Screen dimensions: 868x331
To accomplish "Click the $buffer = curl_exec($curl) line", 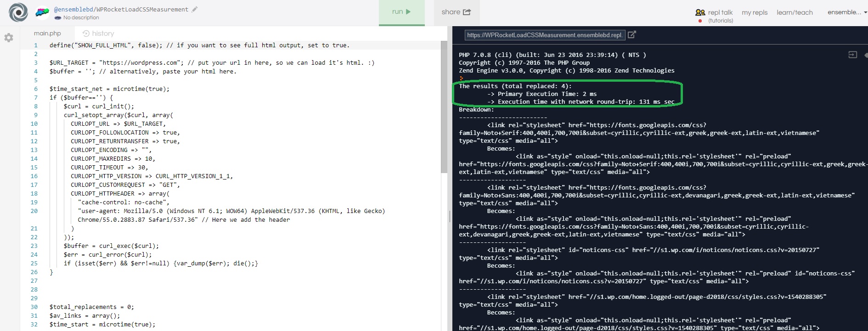I will coord(111,246).
